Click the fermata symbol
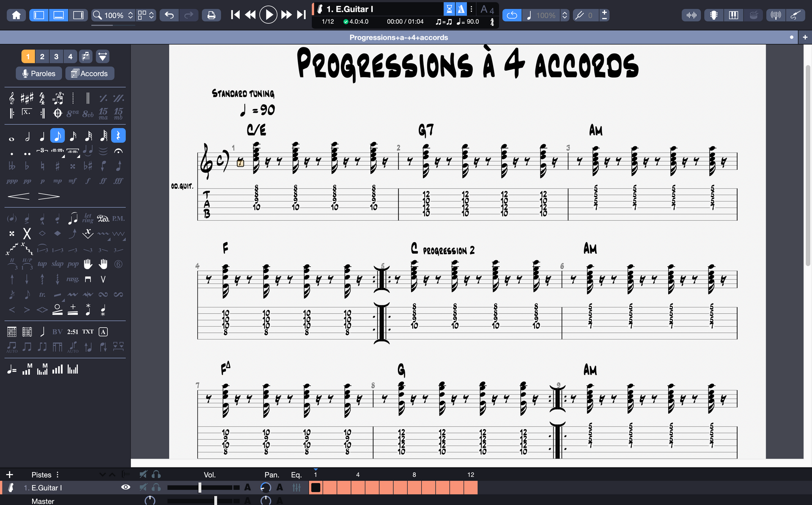This screenshot has height=505, width=812. tap(118, 151)
